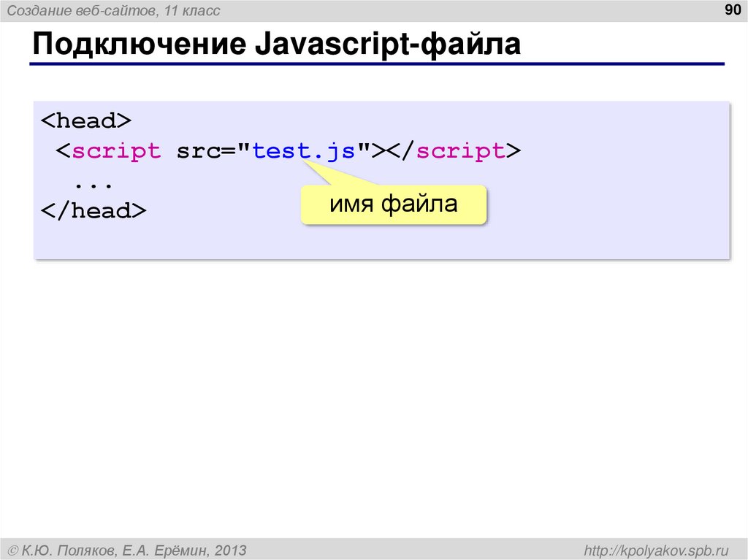This screenshot has height=560, width=748.
Task: Select the yellow callout имя файла
Action: point(393,205)
